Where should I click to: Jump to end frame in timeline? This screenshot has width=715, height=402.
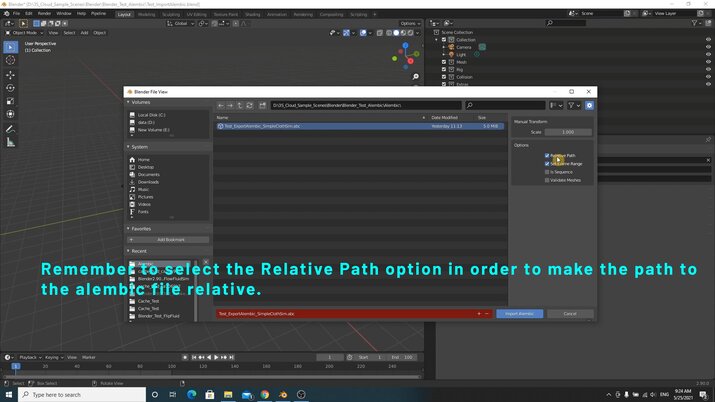pyautogui.click(x=232, y=357)
